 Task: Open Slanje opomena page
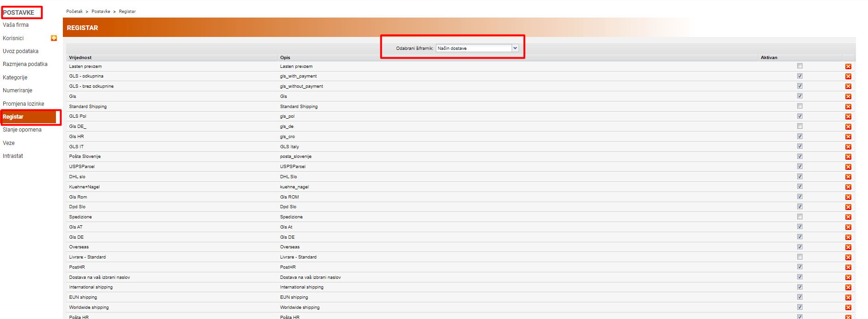coord(22,130)
